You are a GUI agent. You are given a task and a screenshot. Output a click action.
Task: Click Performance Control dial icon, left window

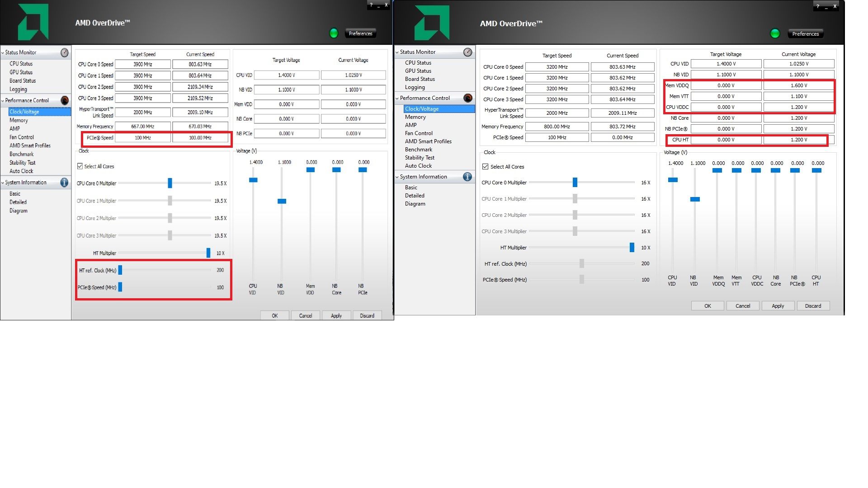(x=65, y=100)
